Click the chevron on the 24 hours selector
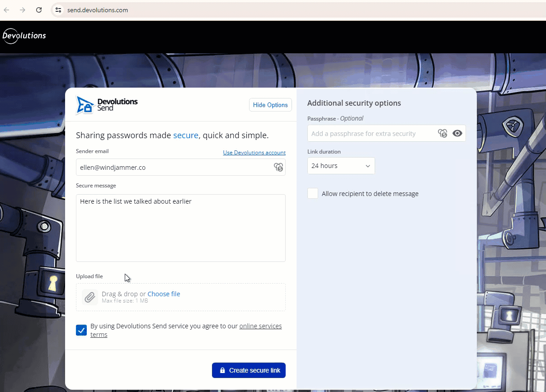Screen dimensions: 546x392 367,166
